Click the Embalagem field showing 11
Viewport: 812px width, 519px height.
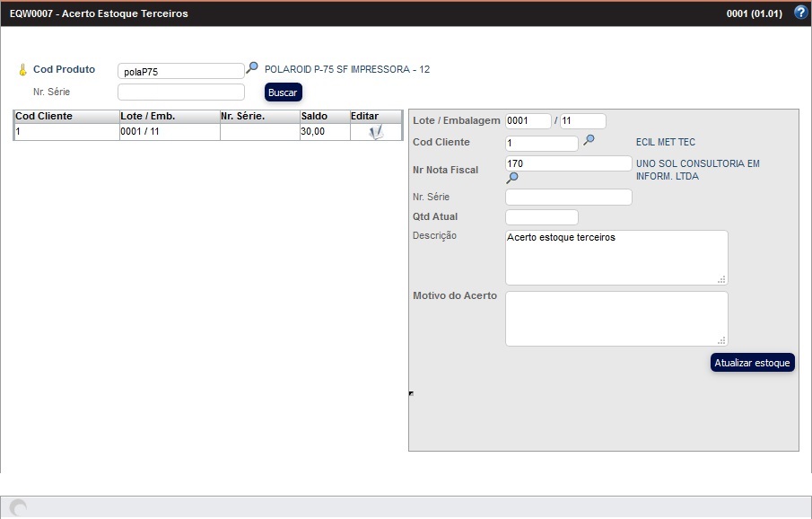click(582, 121)
